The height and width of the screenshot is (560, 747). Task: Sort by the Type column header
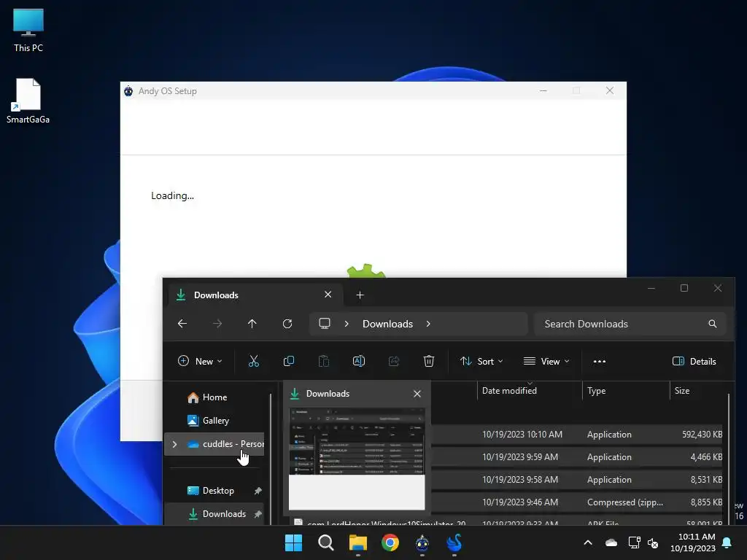625,391
